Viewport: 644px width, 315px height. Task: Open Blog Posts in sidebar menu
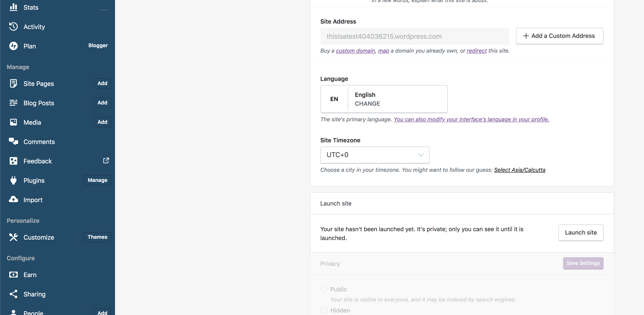(x=39, y=103)
